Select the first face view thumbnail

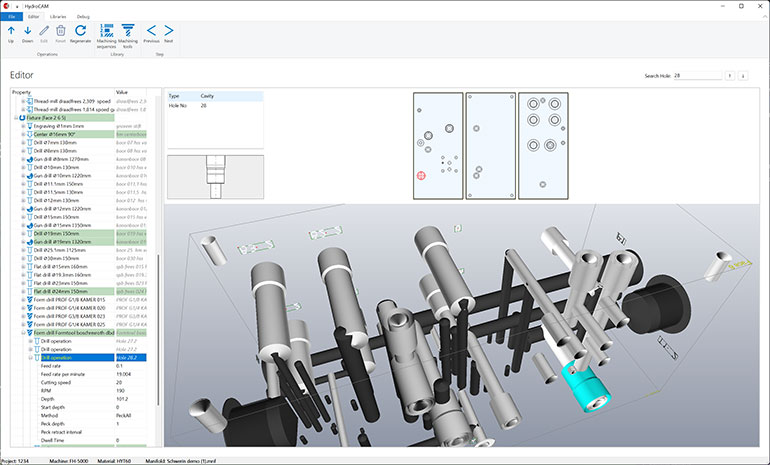coord(438,146)
